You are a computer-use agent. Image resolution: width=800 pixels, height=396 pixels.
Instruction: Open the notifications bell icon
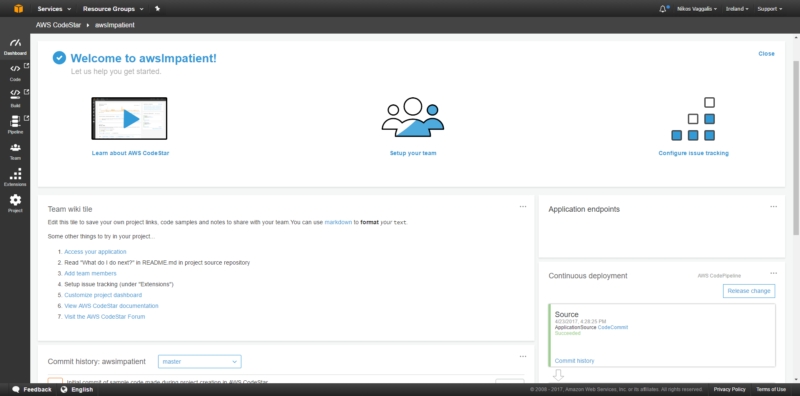point(663,9)
